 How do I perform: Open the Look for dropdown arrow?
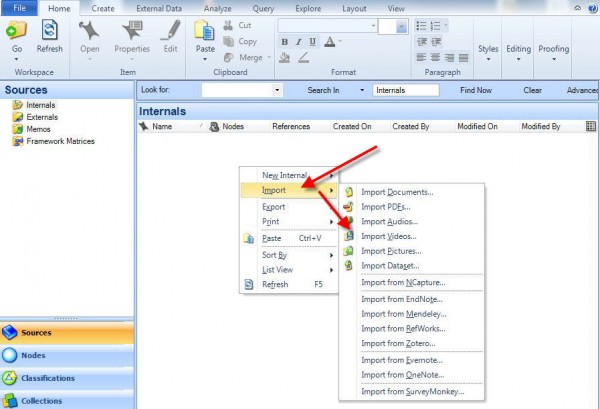pyautogui.click(x=277, y=90)
